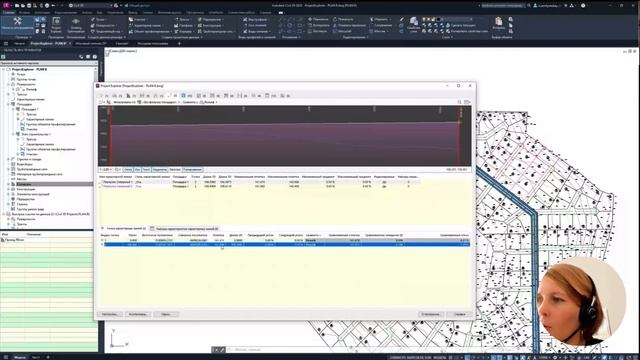Expand the Создать проектные данные ribbon panel

coord(182,37)
